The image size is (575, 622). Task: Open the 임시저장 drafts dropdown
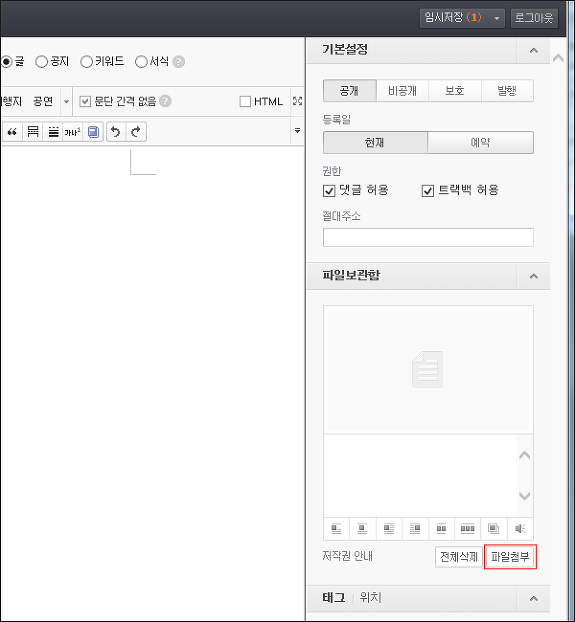(496, 18)
